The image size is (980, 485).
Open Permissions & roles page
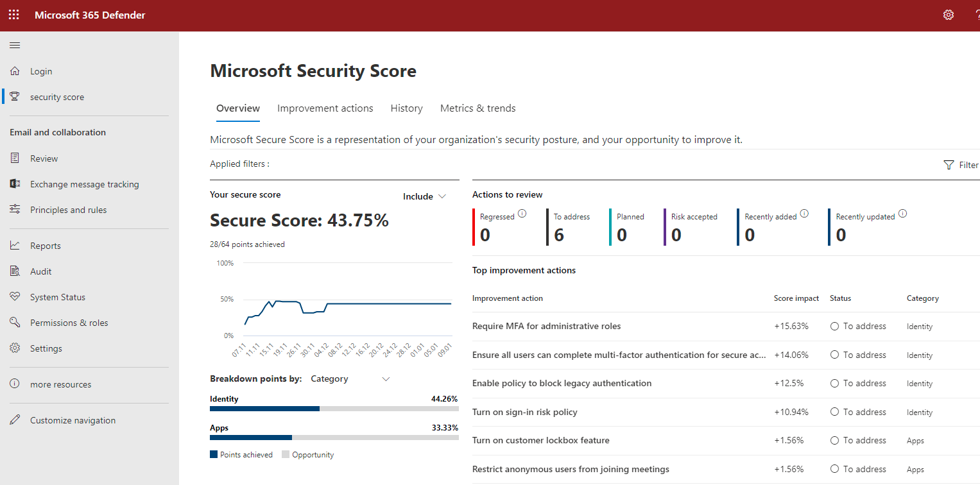(69, 323)
